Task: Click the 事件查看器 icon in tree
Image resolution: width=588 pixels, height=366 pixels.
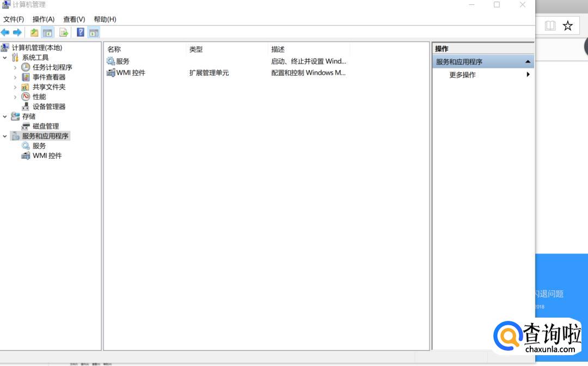Action: point(26,77)
